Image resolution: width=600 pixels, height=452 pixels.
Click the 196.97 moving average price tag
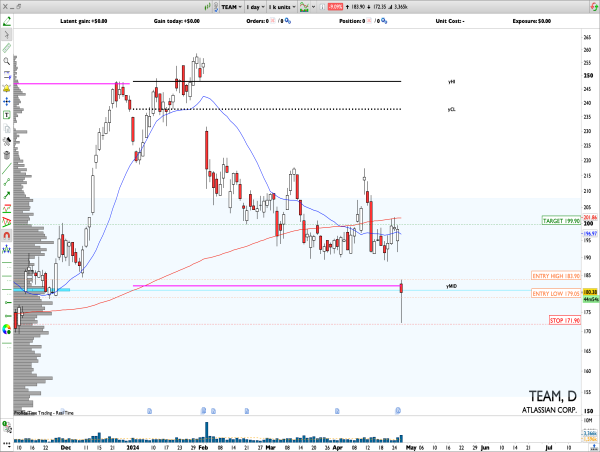coord(590,233)
